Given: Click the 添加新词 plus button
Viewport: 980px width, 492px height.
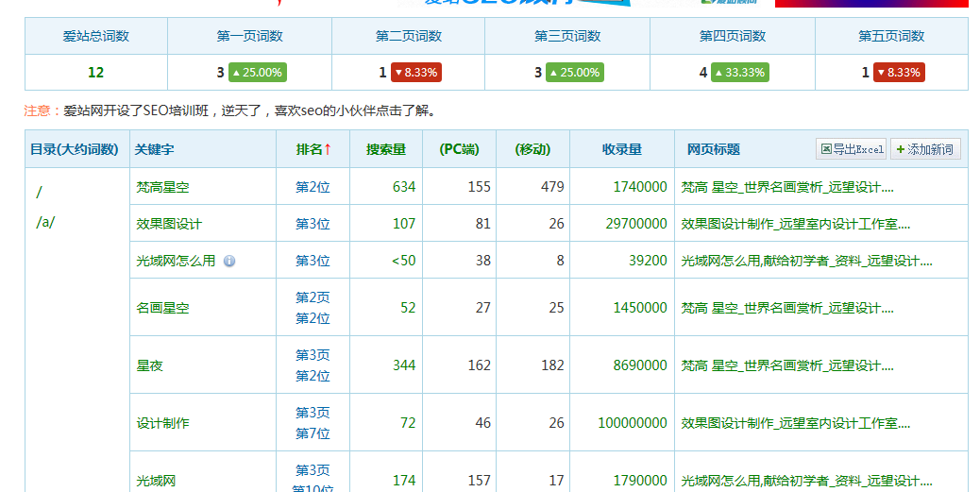Looking at the screenshot, I should click(x=924, y=149).
